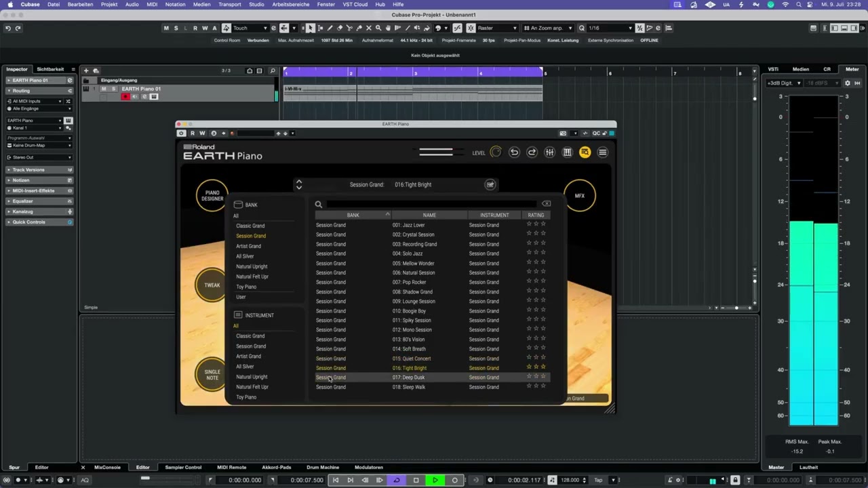Select the Zoom magnifier tool in toolbar
Screen dimensions: 868x488
click(378, 28)
